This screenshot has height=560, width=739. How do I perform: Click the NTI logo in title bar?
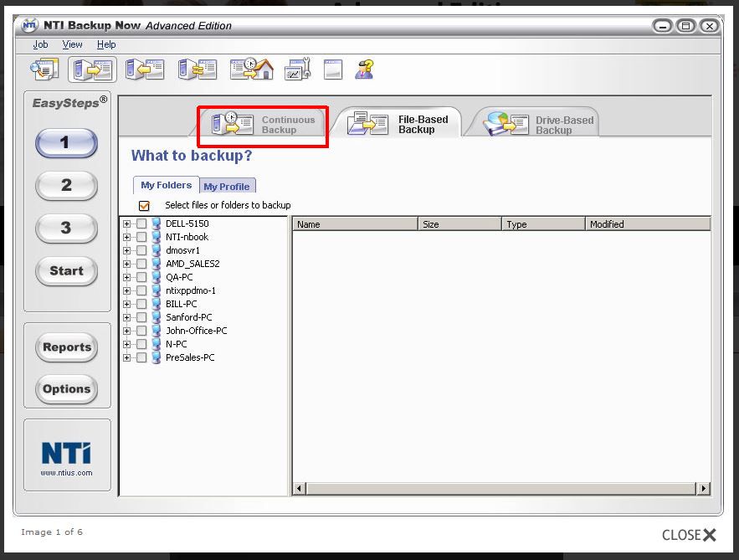pos(29,25)
